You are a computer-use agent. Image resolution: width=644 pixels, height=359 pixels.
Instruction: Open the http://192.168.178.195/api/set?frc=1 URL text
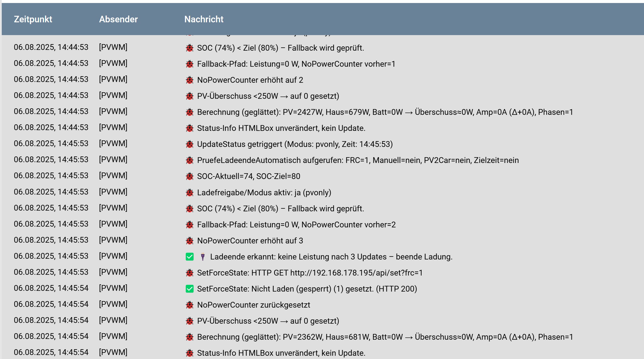pos(356,273)
